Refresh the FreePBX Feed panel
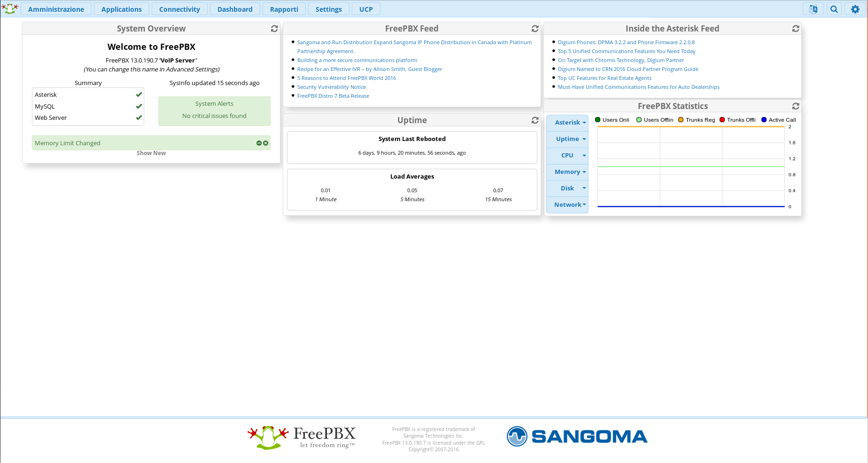This screenshot has height=463, width=868. click(x=535, y=29)
